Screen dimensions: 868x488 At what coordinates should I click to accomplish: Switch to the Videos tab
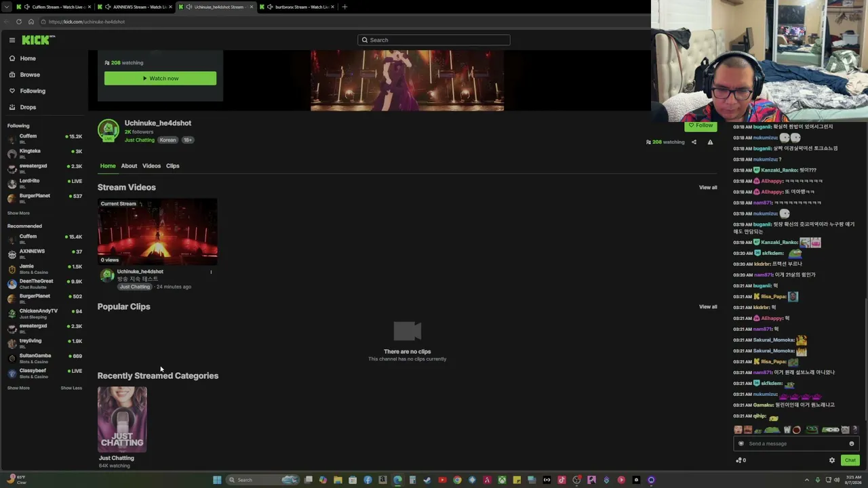(151, 165)
